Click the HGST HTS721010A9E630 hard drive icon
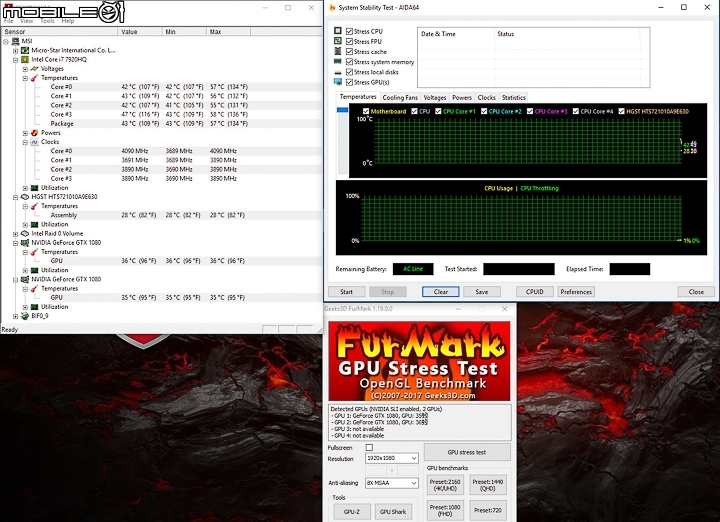Screen dimensions: 720x522 (x=25, y=197)
